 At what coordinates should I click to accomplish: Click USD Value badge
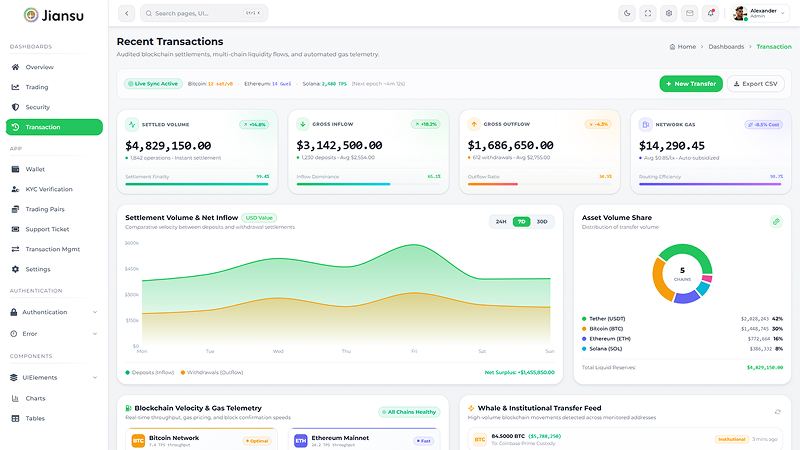(x=259, y=218)
